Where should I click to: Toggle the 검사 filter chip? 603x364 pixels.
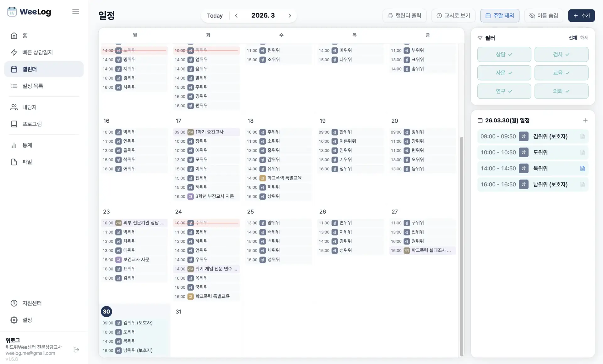(561, 55)
